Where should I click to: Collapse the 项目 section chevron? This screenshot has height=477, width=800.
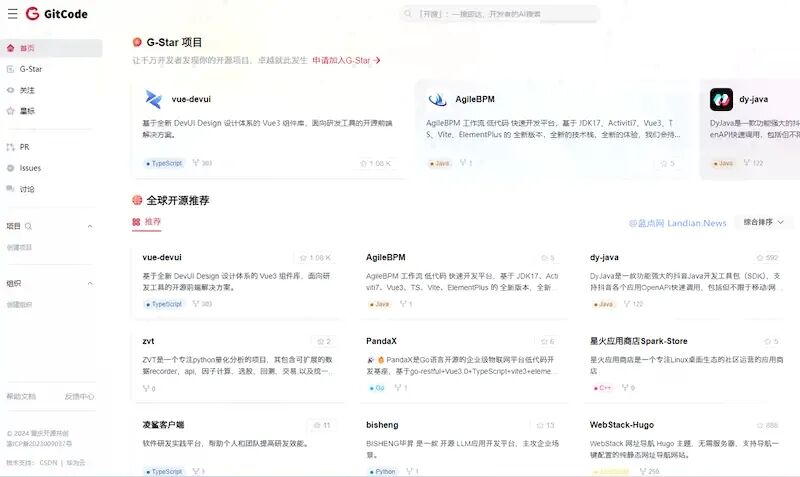coord(90,226)
